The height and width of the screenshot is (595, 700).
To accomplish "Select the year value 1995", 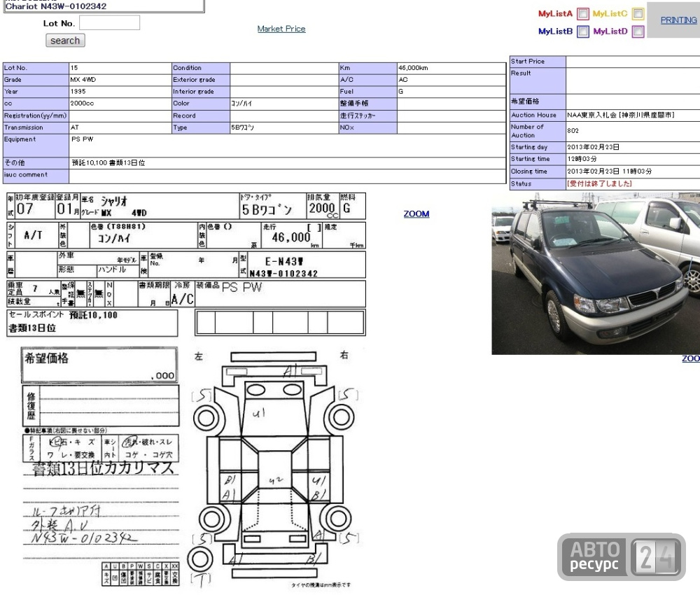I will tap(78, 91).
